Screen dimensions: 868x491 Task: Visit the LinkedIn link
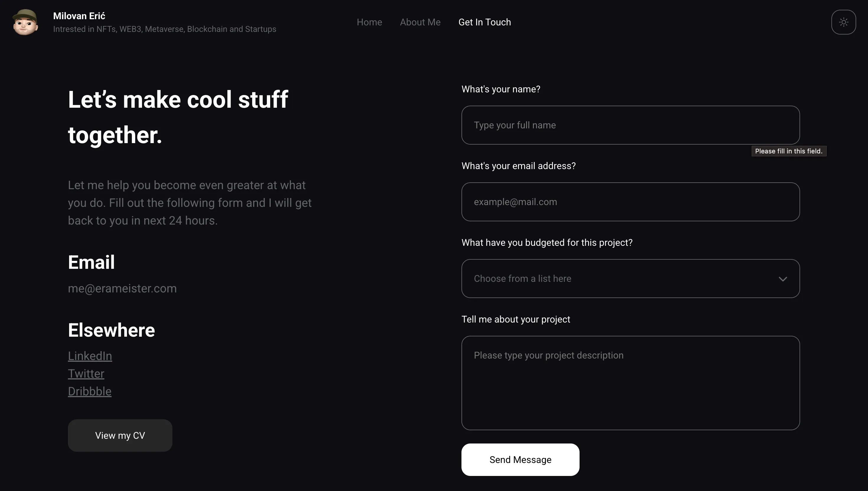90,356
